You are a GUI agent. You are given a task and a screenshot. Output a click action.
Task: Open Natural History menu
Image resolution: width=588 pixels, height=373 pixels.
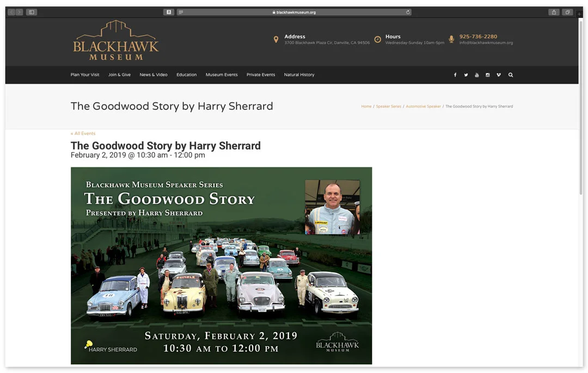299,75
